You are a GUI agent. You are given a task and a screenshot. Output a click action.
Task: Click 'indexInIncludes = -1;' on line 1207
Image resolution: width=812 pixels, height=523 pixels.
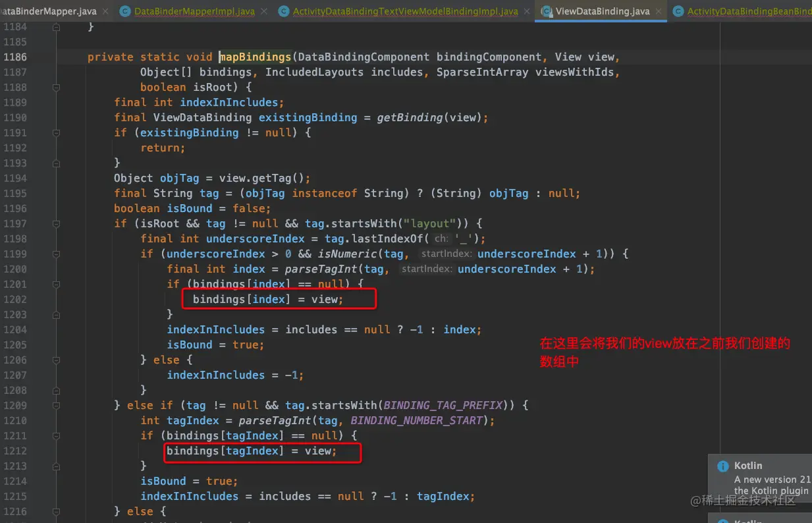(235, 375)
